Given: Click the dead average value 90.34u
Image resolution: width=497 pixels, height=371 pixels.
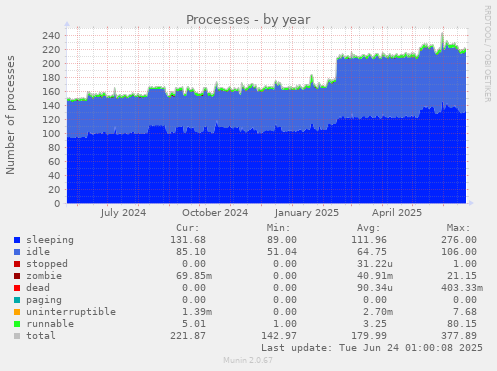Looking at the screenshot, I should [375, 288].
